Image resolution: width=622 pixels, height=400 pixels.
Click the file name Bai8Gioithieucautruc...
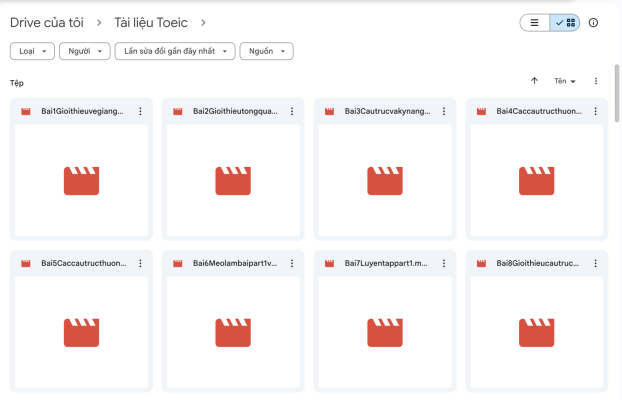click(x=538, y=263)
